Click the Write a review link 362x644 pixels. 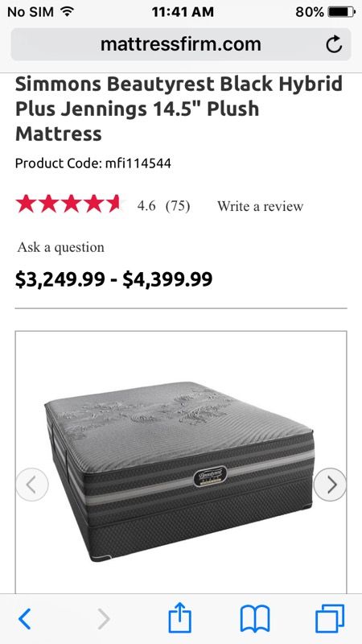[260, 206]
